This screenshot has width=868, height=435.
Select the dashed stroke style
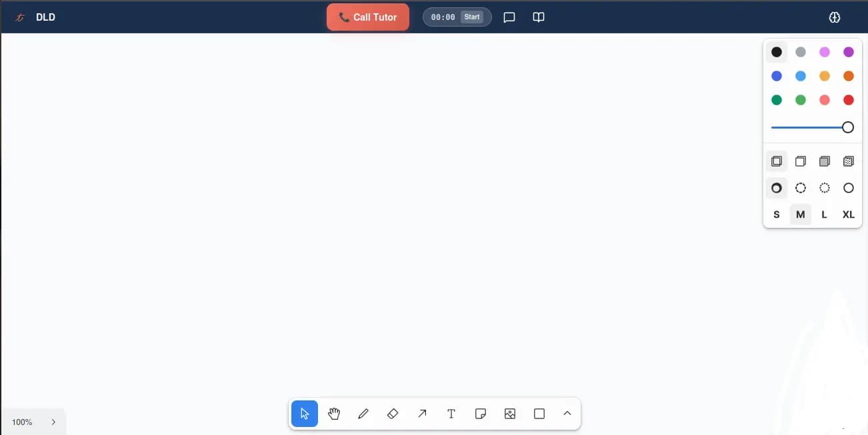pyautogui.click(x=801, y=188)
